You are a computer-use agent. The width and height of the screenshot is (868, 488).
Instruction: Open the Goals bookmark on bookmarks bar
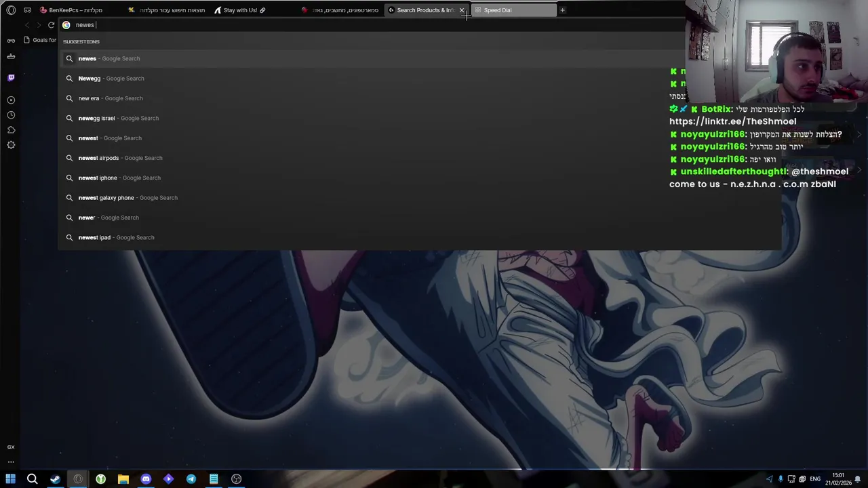click(40, 40)
